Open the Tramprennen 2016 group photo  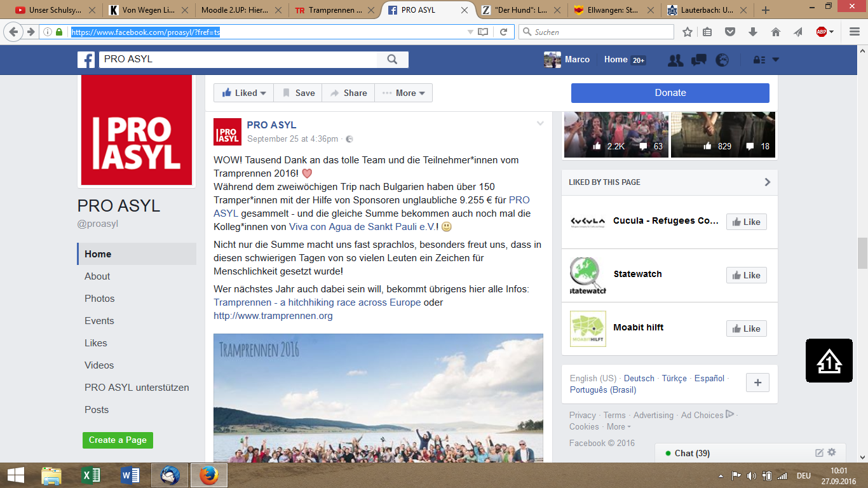(x=378, y=398)
